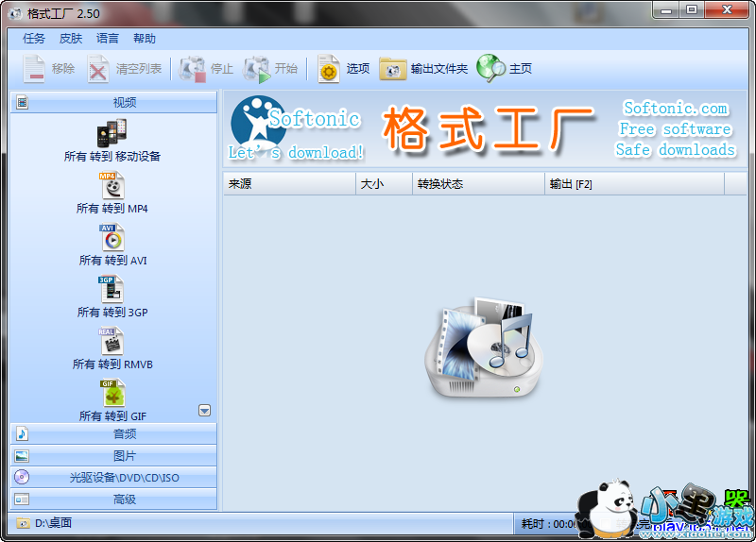Click the Format Factory title bar icon
This screenshot has height=542, width=756.
tap(15, 13)
